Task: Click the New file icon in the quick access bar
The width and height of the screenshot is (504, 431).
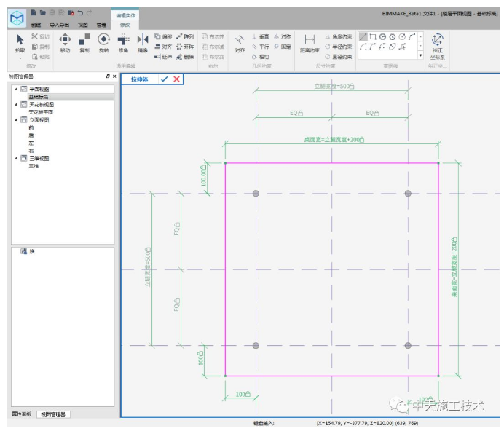Action: pos(34,12)
